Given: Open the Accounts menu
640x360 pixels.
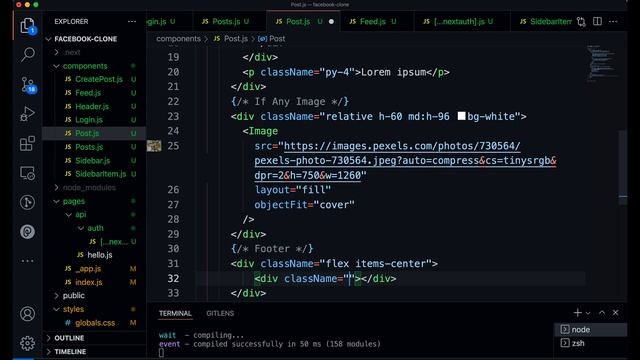Looking at the screenshot, I should tap(27, 313).
